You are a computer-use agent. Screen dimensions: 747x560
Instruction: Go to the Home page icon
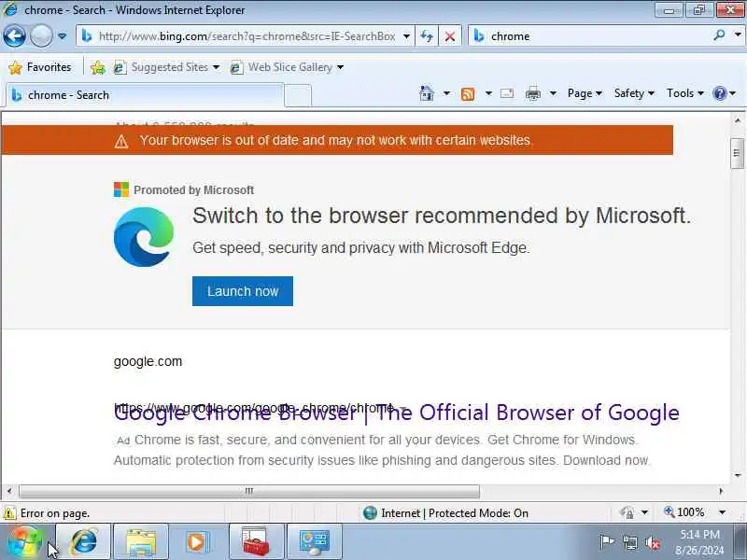click(x=427, y=93)
